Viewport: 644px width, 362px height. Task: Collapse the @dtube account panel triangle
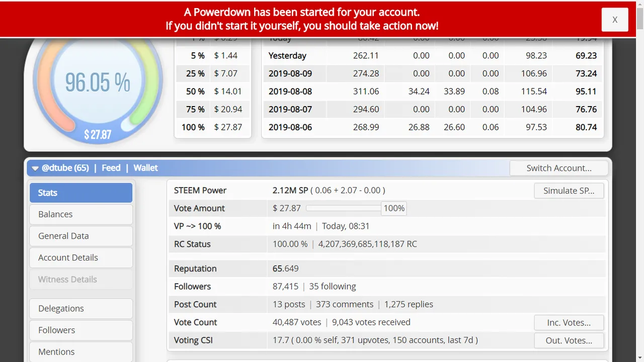35,168
